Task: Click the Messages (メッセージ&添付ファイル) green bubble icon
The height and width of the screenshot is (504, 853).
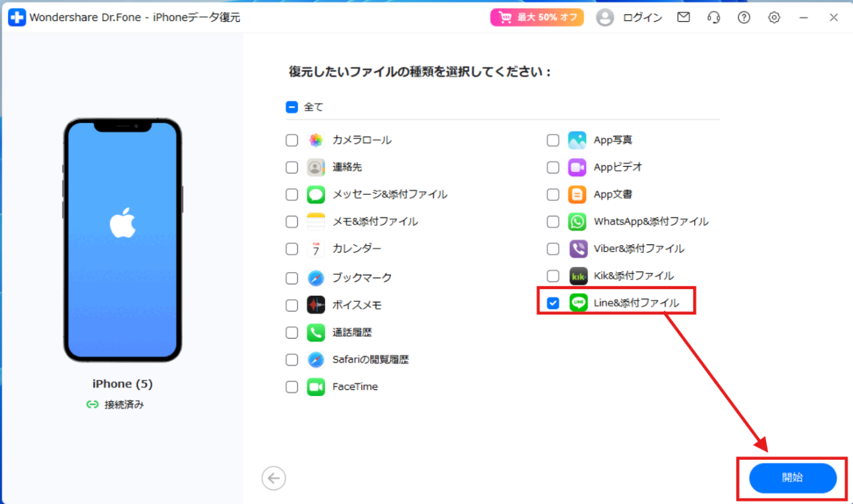Action: tap(316, 194)
